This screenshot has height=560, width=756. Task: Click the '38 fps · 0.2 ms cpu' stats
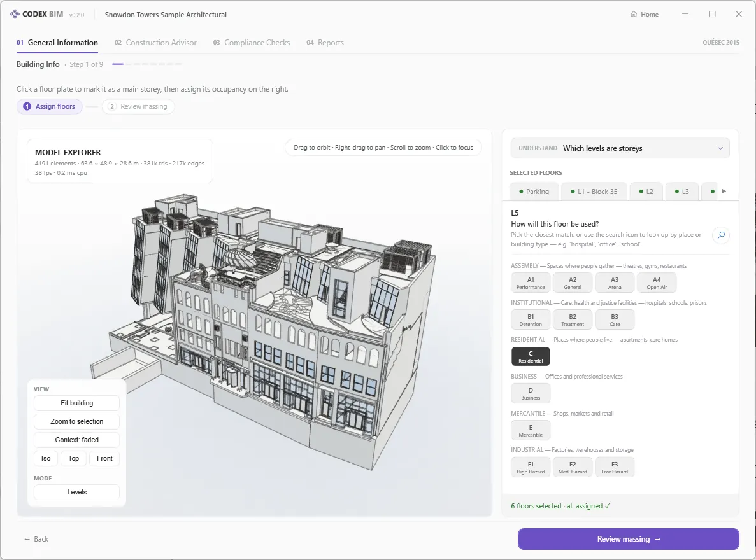tap(61, 173)
